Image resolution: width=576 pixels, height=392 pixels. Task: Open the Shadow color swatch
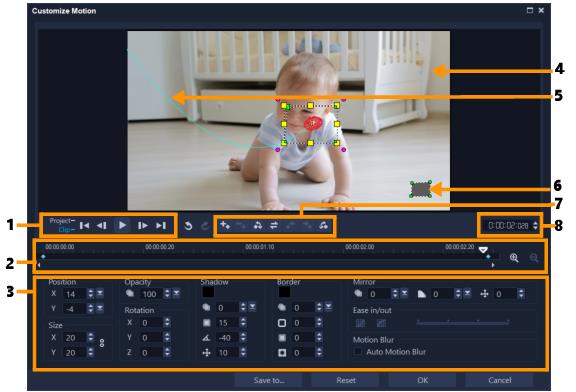[x=208, y=292]
